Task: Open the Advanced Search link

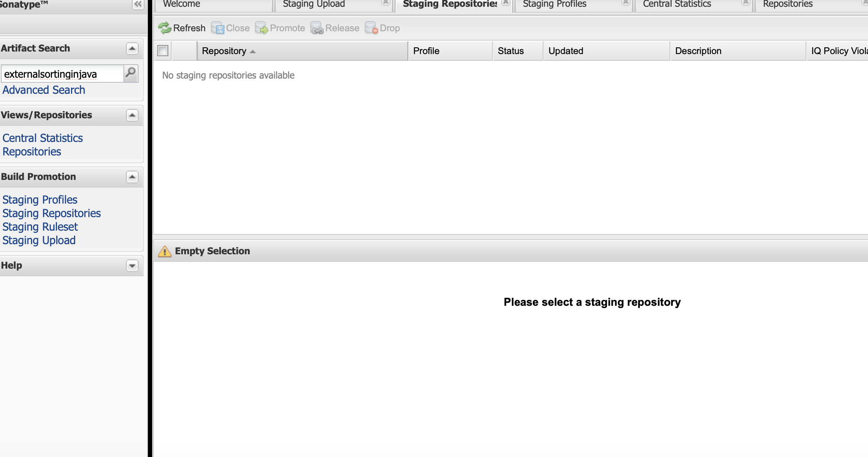Action: 44,90
